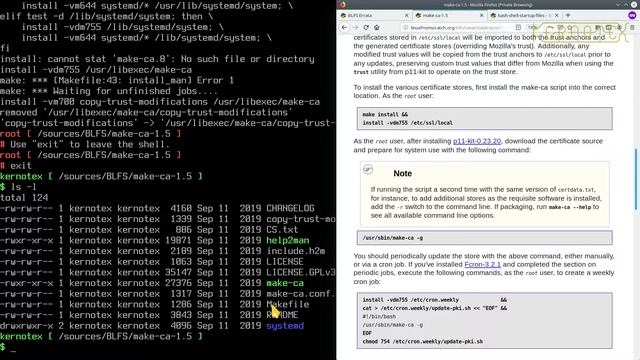Click 'cannot stat make-ca.8' error line

pyautogui.click(x=157, y=59)
